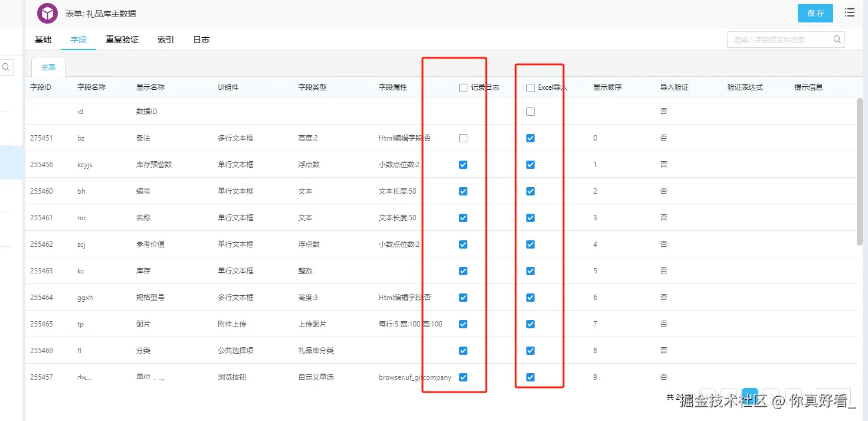The width and height of the screenshot is (868, 421).
Task: Toggle Excel导入 for the fl 分类 row
Action: tap(530, 351)
